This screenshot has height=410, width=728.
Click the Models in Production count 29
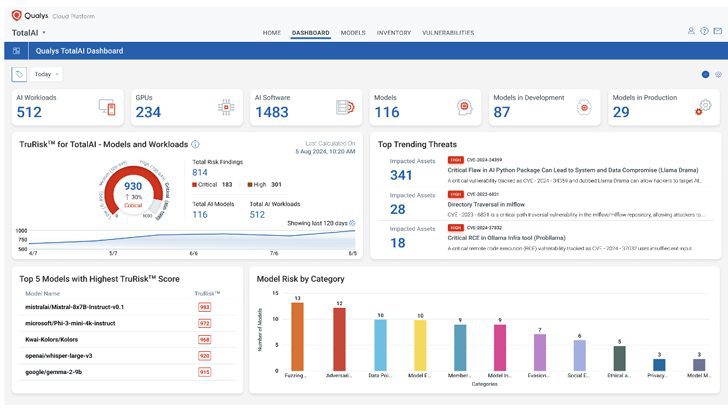click(621, 112)
